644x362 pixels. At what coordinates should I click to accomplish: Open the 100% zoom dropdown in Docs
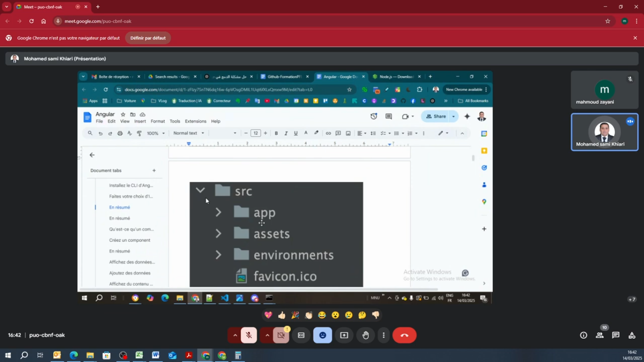[x=156, y=133]
